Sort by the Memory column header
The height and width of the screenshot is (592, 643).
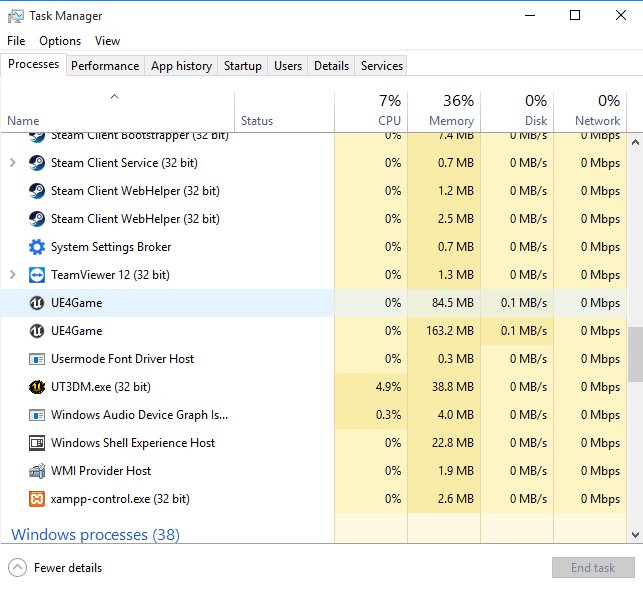click(x=444, y=111)
